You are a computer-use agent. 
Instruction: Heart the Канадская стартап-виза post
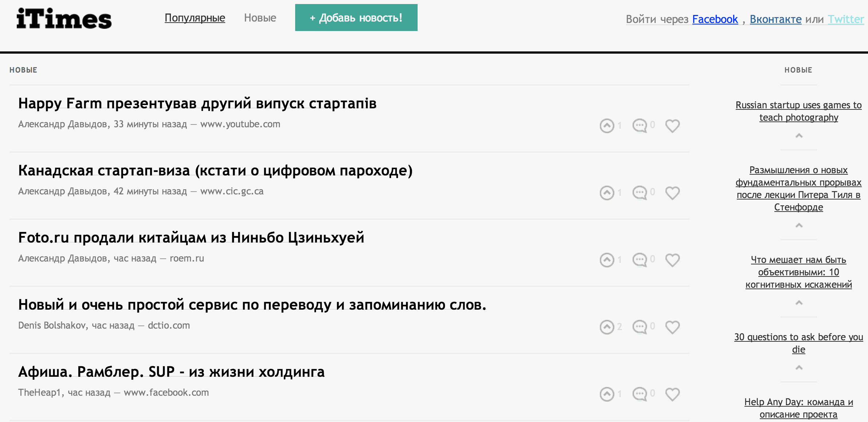point(672,193)
